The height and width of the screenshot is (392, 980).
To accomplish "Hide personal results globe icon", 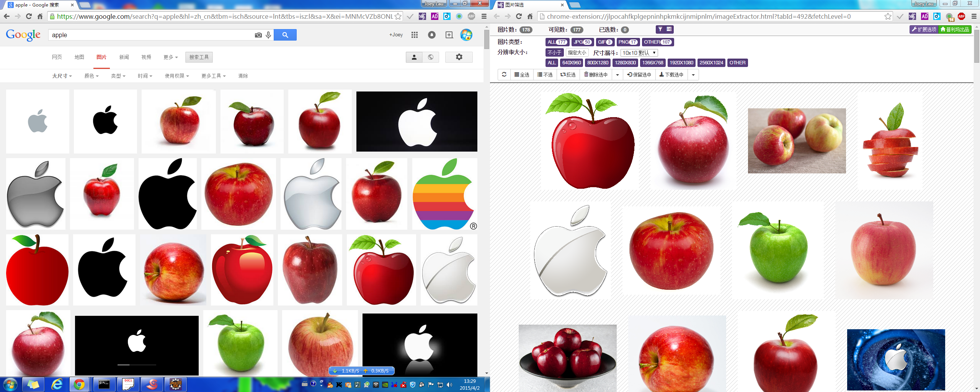I will point(431,57).
